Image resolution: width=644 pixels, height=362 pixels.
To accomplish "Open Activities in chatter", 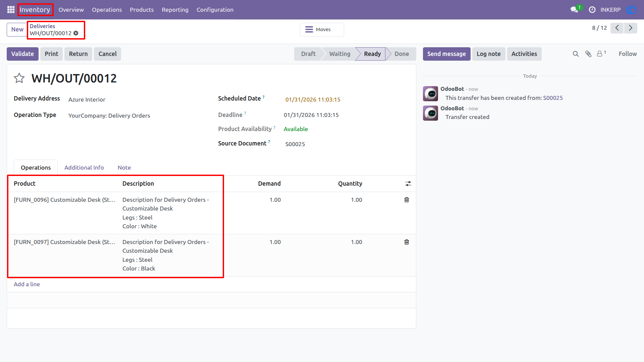I will (x=524, y=54).
